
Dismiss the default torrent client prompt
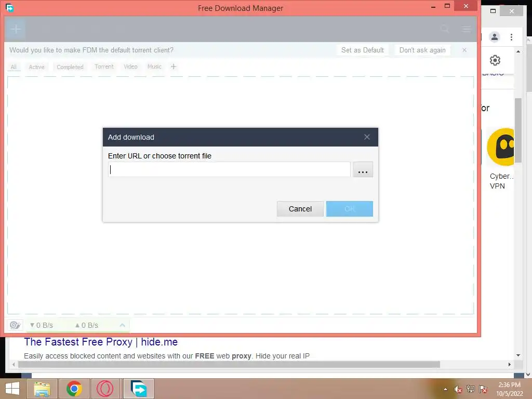(464, 50)
